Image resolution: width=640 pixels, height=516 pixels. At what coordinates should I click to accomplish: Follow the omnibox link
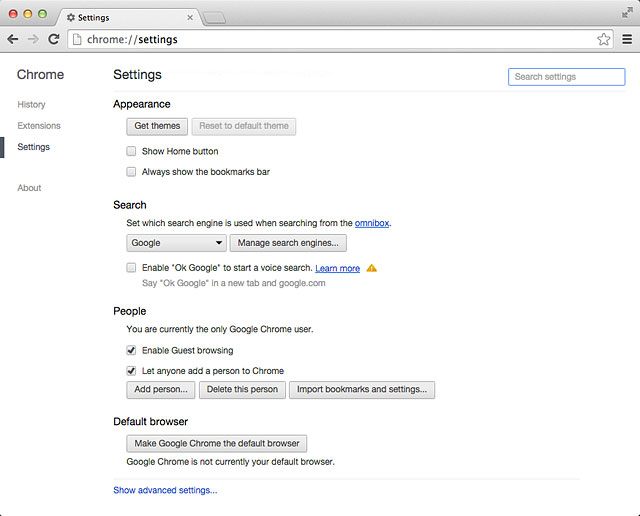click(372, 223)
